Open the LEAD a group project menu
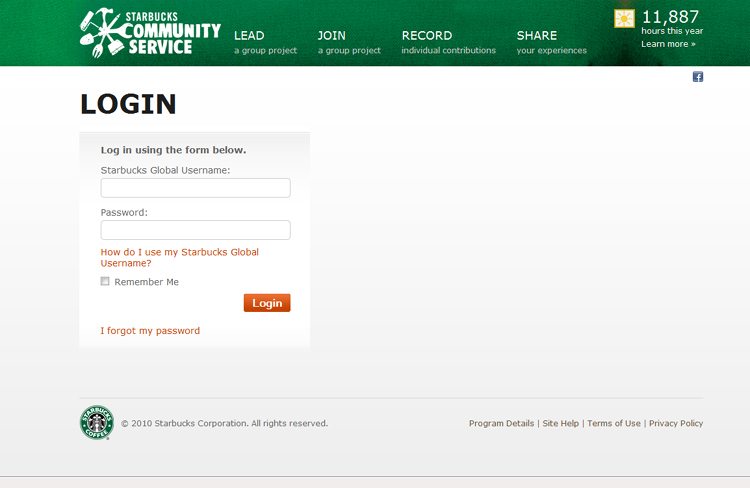Screen dimensions: 750x488 pyautogui.click(x=264, y=41)
